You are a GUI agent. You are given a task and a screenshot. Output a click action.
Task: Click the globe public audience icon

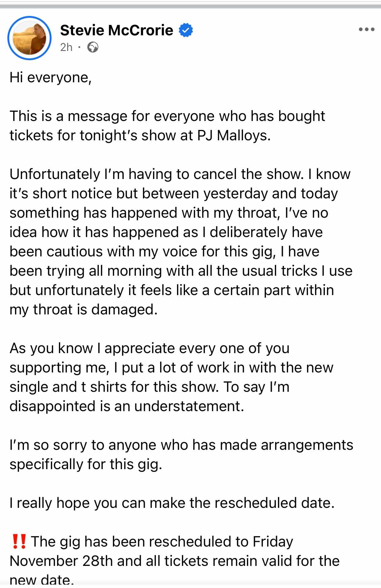click(x=93, y=47)
